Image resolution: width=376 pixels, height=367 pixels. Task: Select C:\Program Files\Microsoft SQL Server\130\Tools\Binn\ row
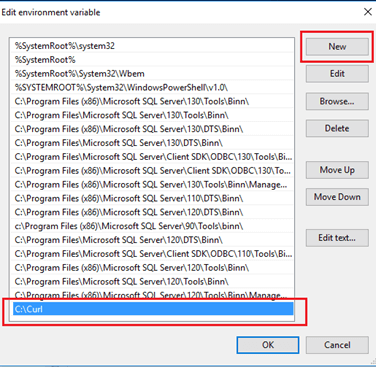point(153,115)
